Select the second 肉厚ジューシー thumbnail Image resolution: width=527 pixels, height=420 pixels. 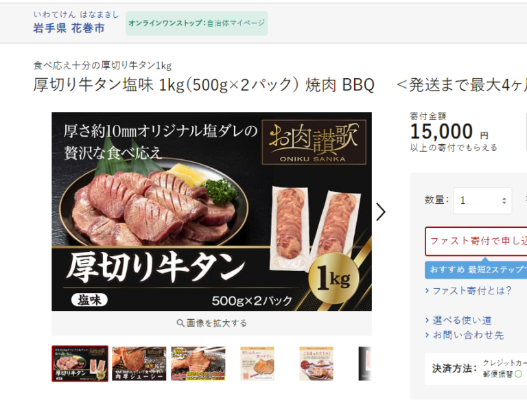139,364
